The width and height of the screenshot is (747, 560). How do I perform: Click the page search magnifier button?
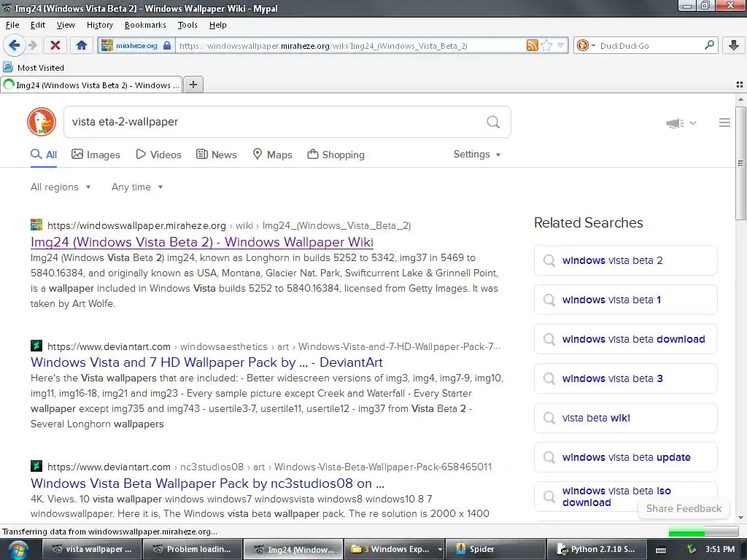tap(493, 122)
